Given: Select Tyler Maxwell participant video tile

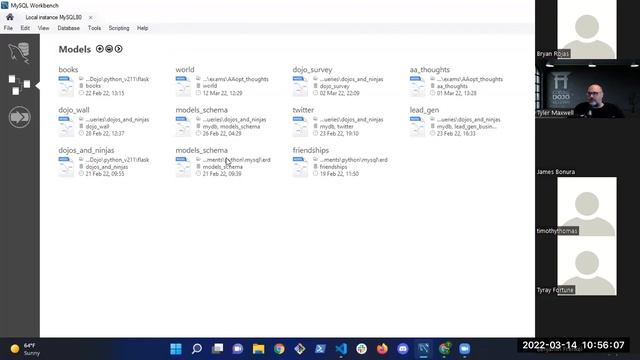Looking at the screenshot, I should [587, 89].
